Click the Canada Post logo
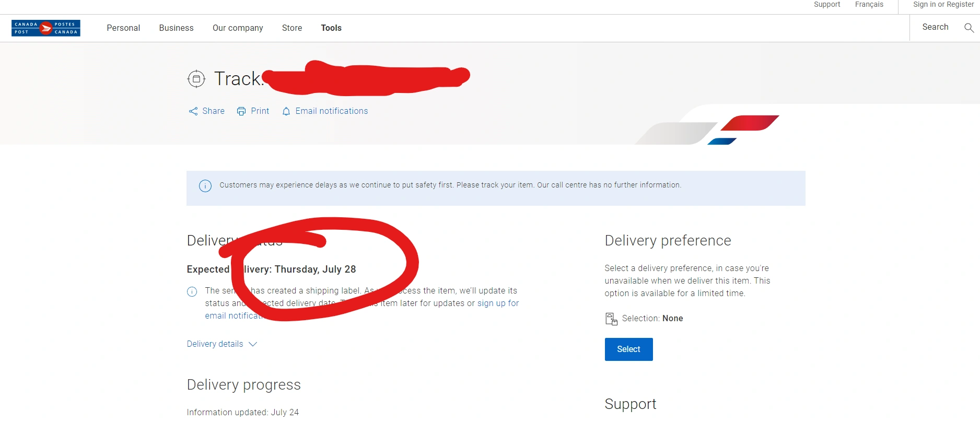 coord(46,28)
